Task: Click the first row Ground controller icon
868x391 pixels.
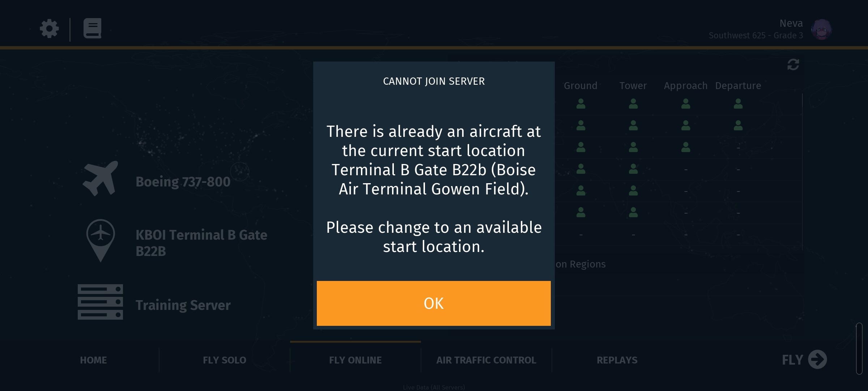Action: (x=581, y=104)
